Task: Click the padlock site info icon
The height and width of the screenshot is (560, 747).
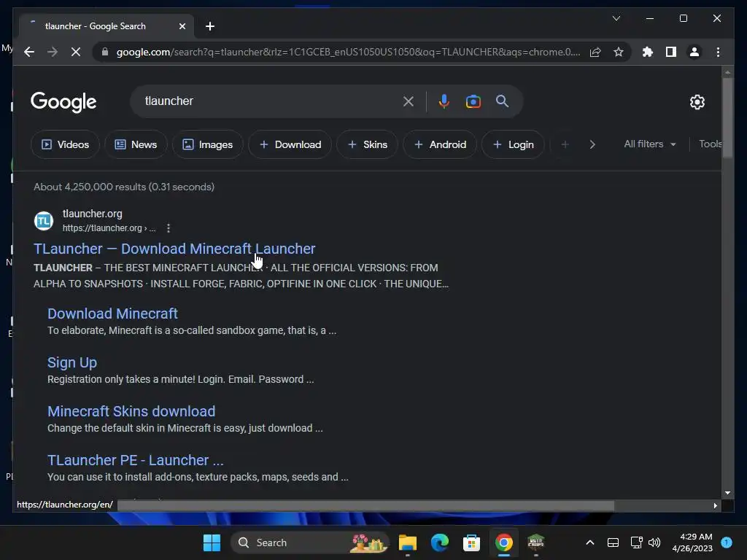Action: pyautogui.click(x=105, y=52)
